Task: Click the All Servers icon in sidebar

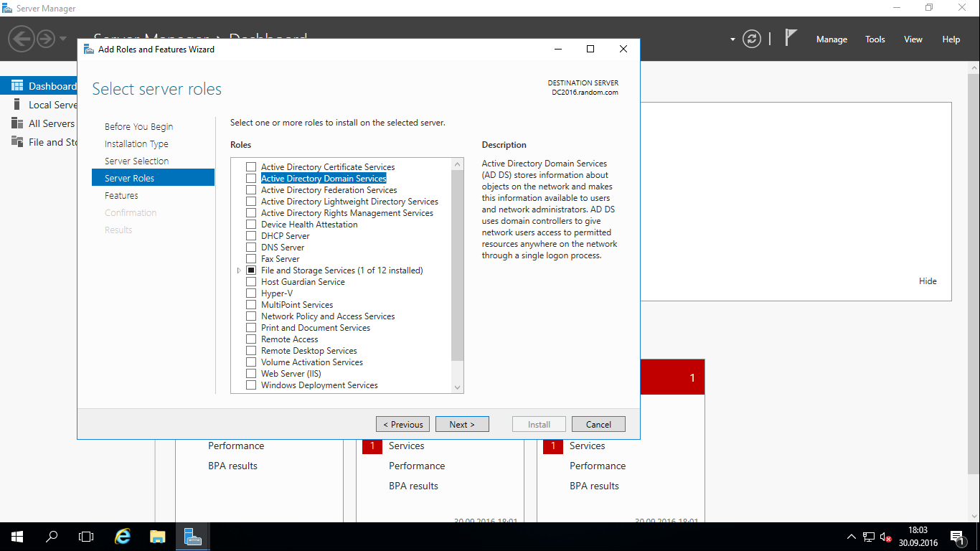Action: pyautogui.click(x=17, y=123)
